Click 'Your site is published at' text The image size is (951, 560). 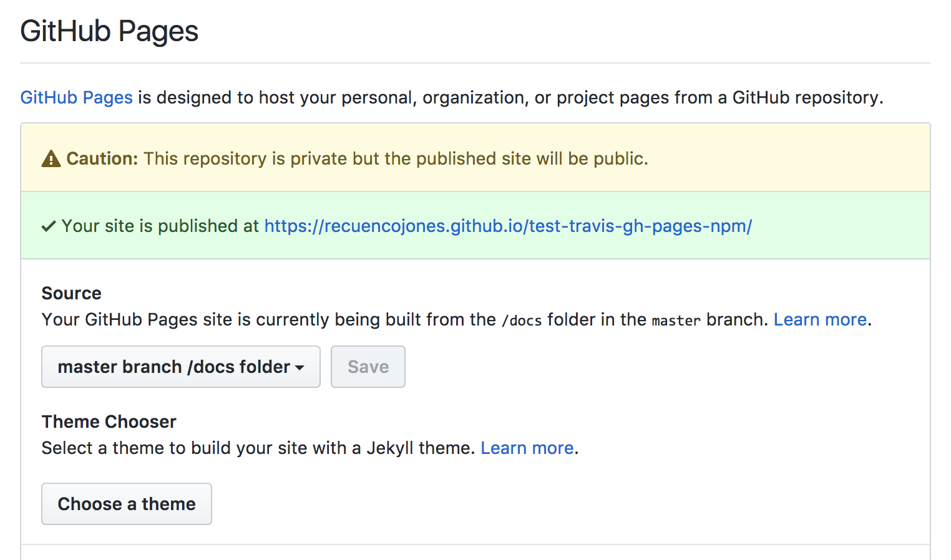click(160, 226)
